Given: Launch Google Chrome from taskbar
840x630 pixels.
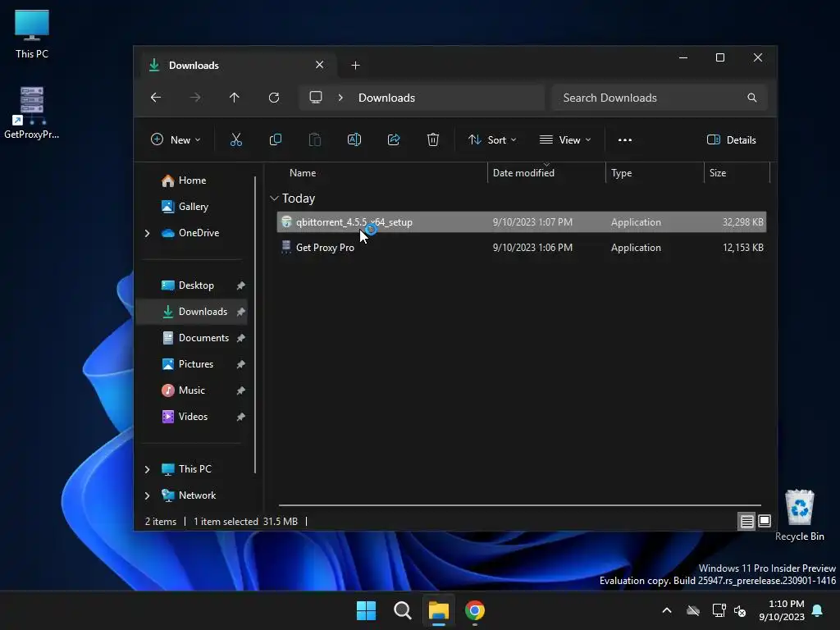Looking at the screenshot, I should 475,610.
